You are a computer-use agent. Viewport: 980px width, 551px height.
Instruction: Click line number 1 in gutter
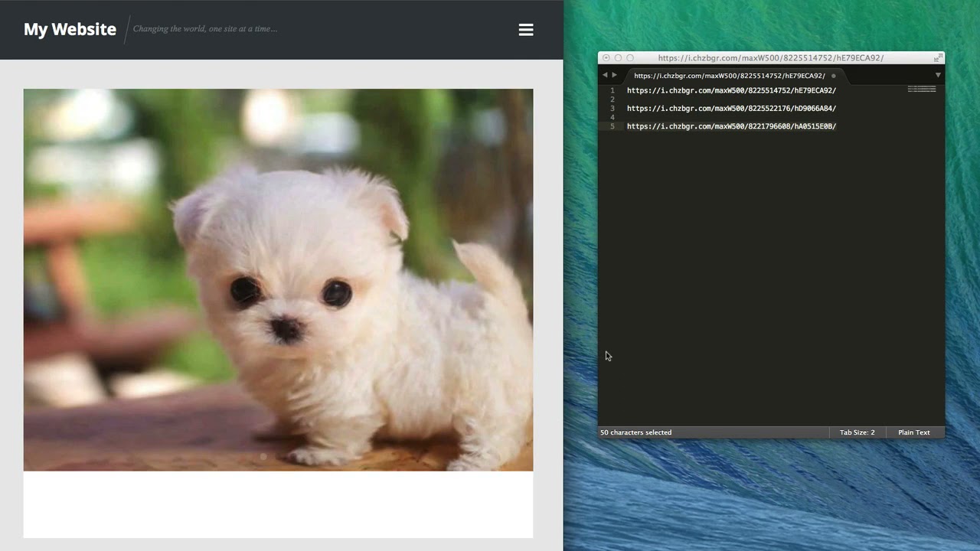click(x=612, y=90)
